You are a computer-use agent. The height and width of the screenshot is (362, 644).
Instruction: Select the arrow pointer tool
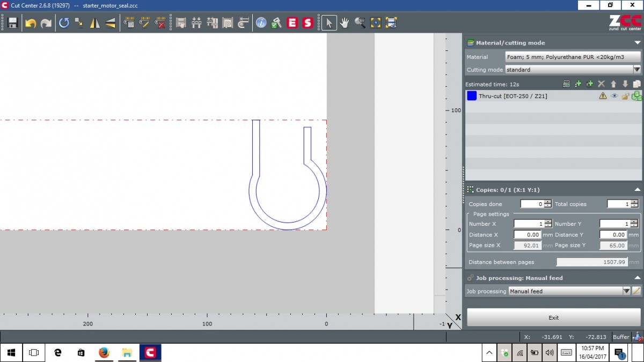(x=329, y=23)
